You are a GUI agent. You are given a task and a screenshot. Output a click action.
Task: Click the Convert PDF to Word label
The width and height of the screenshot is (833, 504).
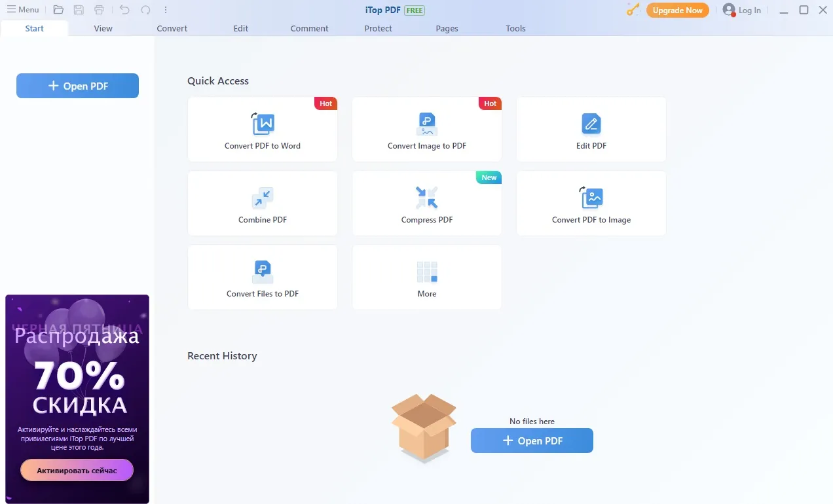click(x=263, y=146)
